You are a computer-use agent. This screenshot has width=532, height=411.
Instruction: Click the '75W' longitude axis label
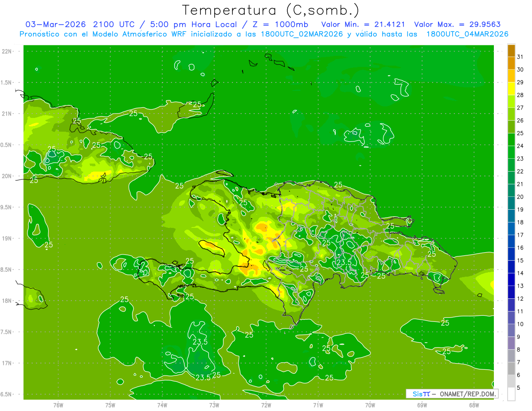pos(110,405)
